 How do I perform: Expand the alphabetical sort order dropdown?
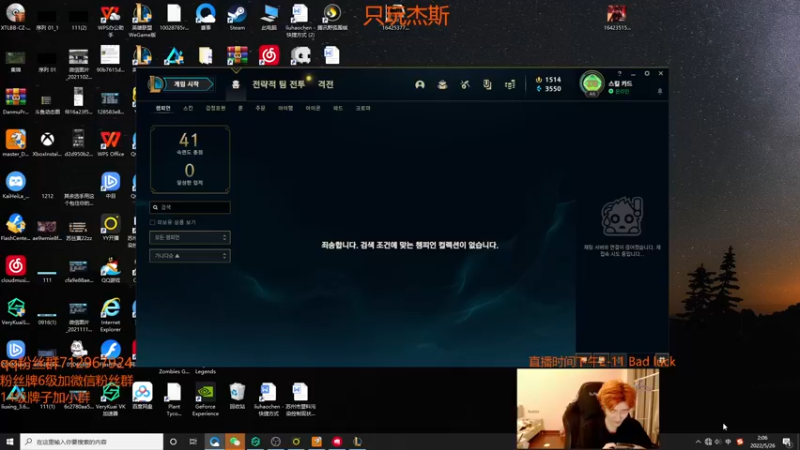[190, 256]
